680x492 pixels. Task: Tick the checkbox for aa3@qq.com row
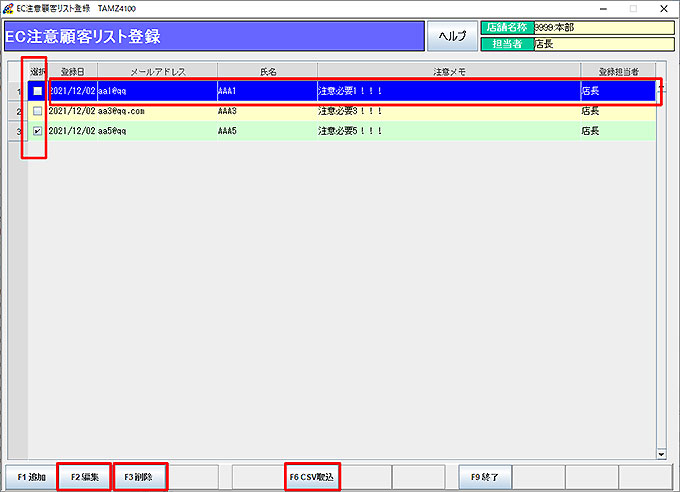point(38,111)
